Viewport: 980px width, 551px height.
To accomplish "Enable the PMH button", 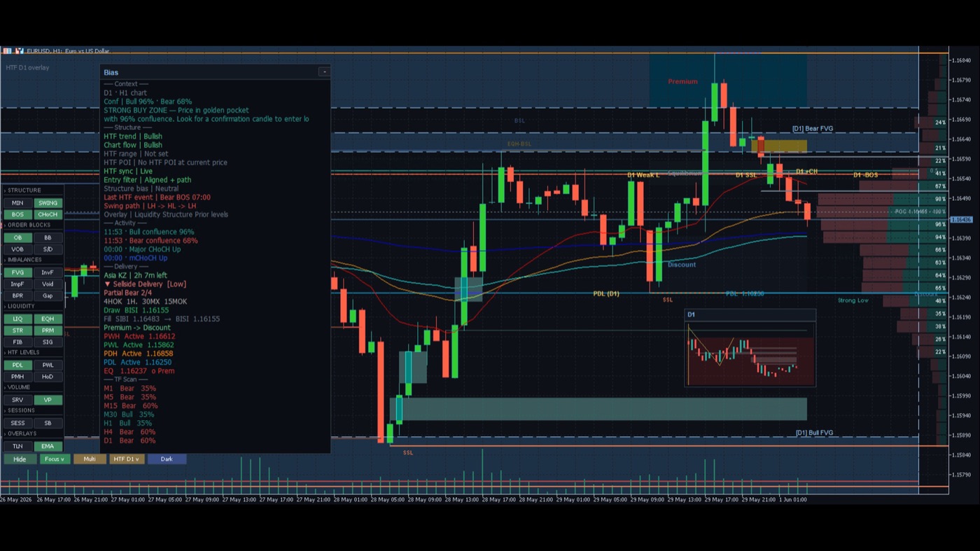I will click(x=17, y=377).
